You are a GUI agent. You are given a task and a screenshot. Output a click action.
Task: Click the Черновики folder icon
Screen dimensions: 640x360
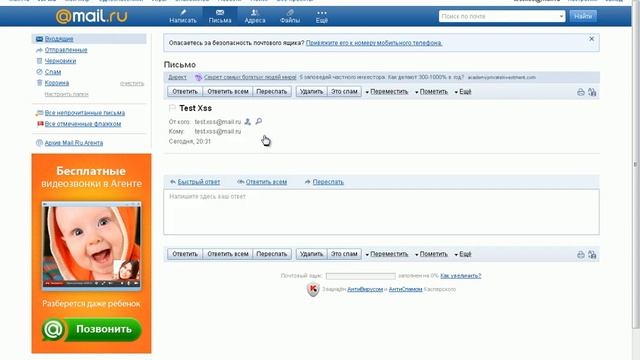(39, 61)
